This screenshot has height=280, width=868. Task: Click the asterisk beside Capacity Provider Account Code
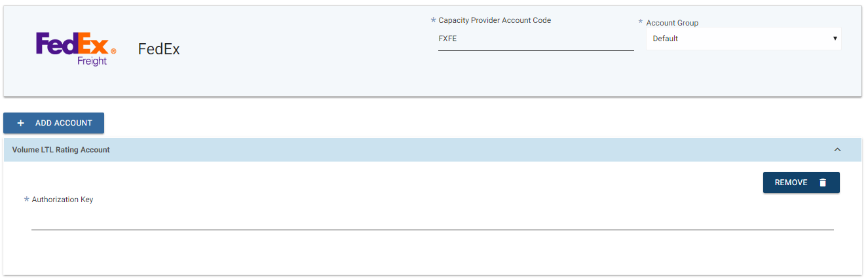click(x=433, y=20)
